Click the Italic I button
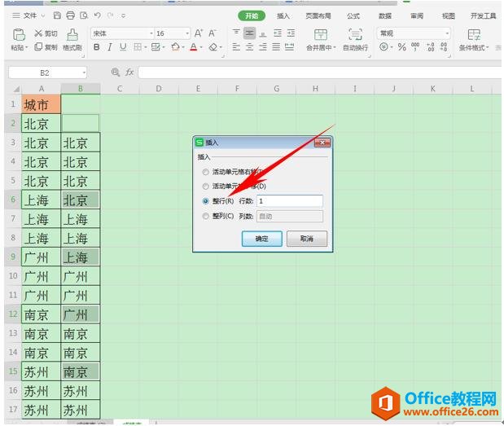This screenshot has width=504, height=426. point(110,47)
